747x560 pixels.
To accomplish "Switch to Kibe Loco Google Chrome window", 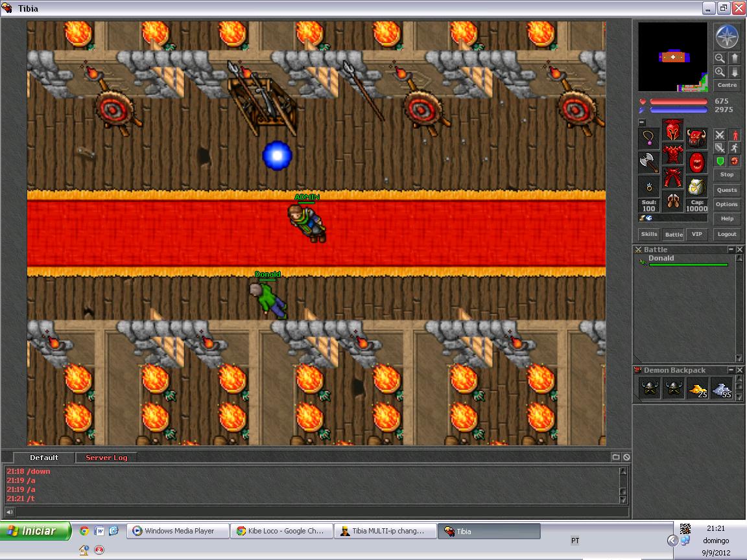I will [x=281, y=531].
